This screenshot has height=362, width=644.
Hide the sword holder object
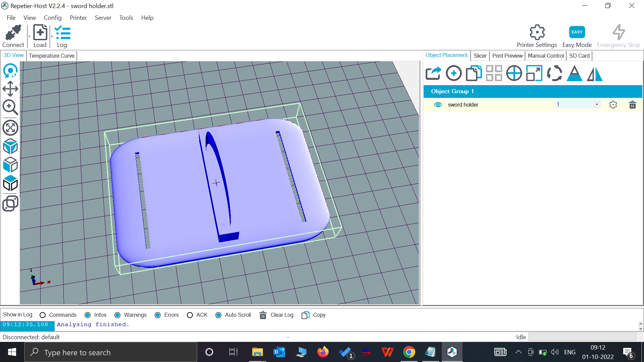[438, 105]
